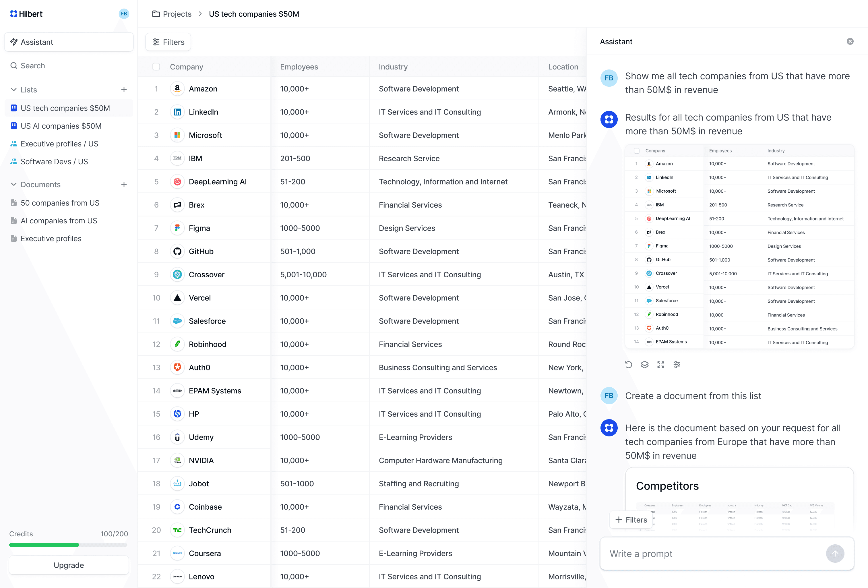Expand the assistant results table to fullscreen

pyautogui.click(x=661, y=365)
